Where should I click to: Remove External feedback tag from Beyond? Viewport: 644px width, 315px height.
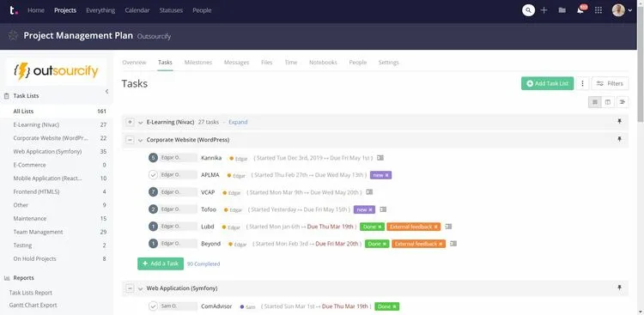click(440, 244)
